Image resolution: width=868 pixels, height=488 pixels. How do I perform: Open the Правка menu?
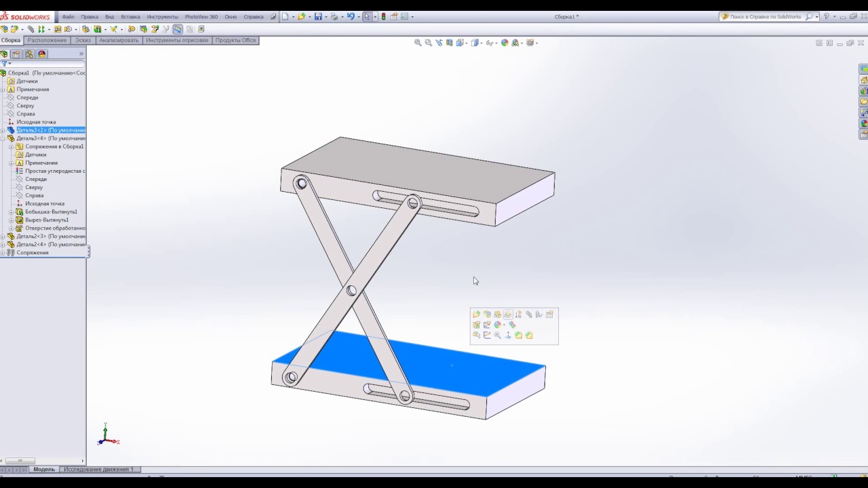click(90, 16)
